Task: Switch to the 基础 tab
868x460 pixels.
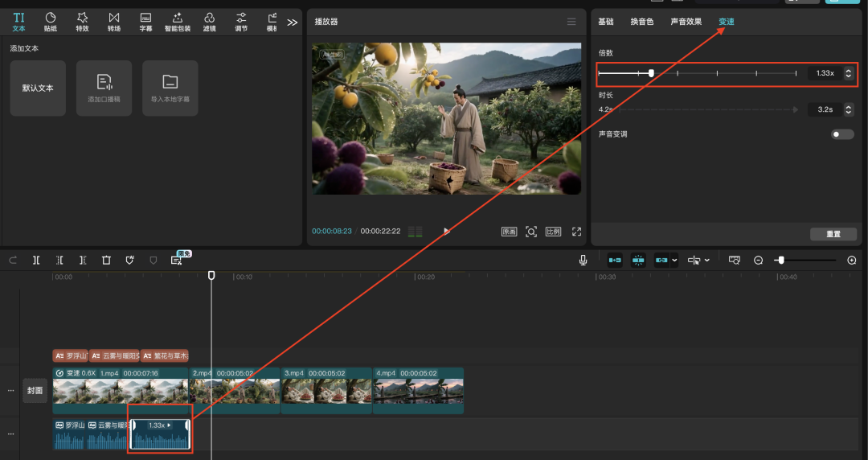Action: (x=606, y=22)
